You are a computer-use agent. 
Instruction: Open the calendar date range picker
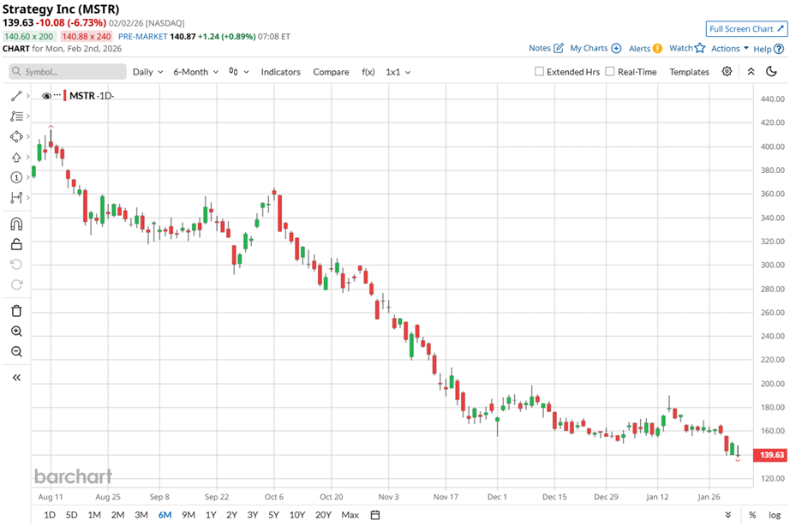tap(375, 515)
